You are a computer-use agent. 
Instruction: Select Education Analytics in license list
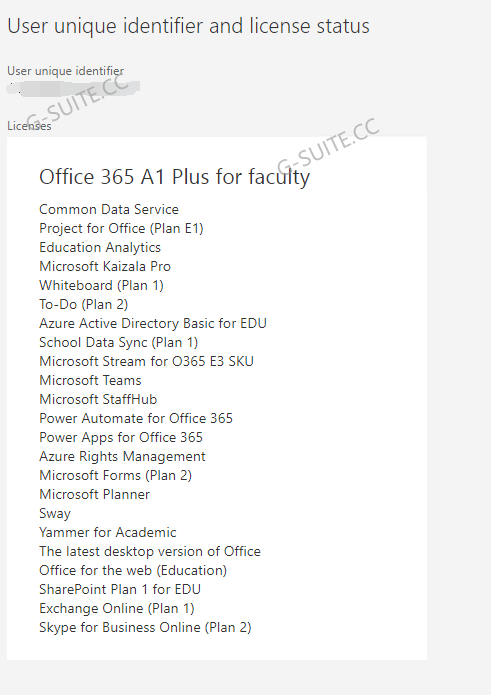(x=100, y=247)
